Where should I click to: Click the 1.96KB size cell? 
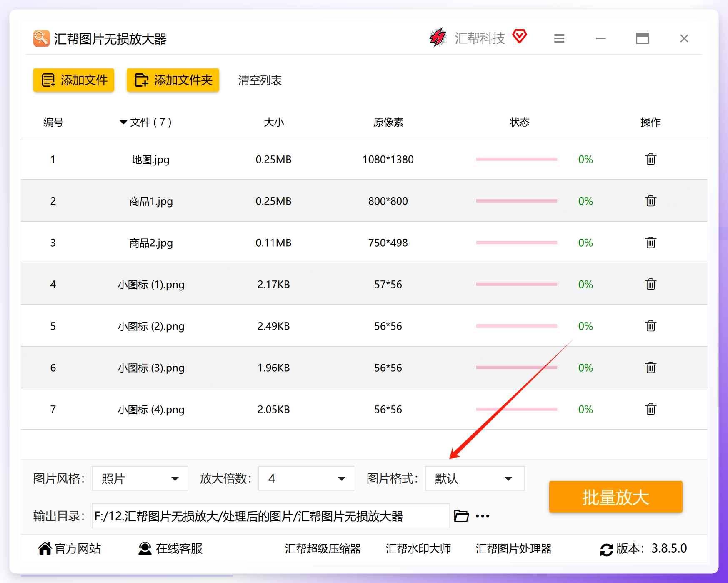(x=273, y=368)
